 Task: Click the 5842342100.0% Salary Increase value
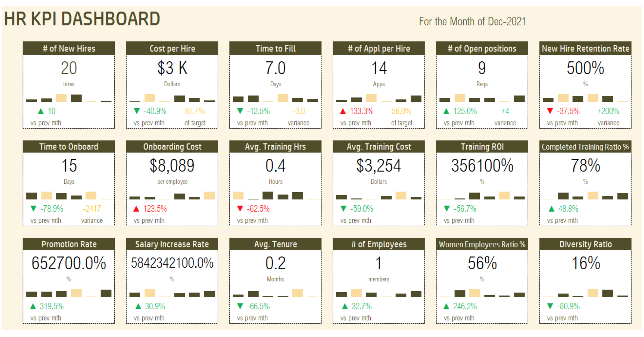tap(172, 263)
